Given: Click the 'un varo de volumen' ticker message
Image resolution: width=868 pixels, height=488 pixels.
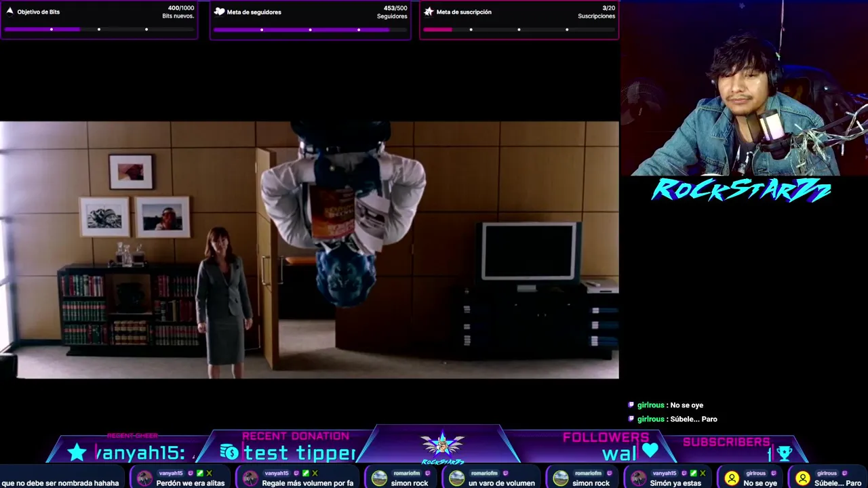Looking at the screenshot, I should tap(502, 483).
